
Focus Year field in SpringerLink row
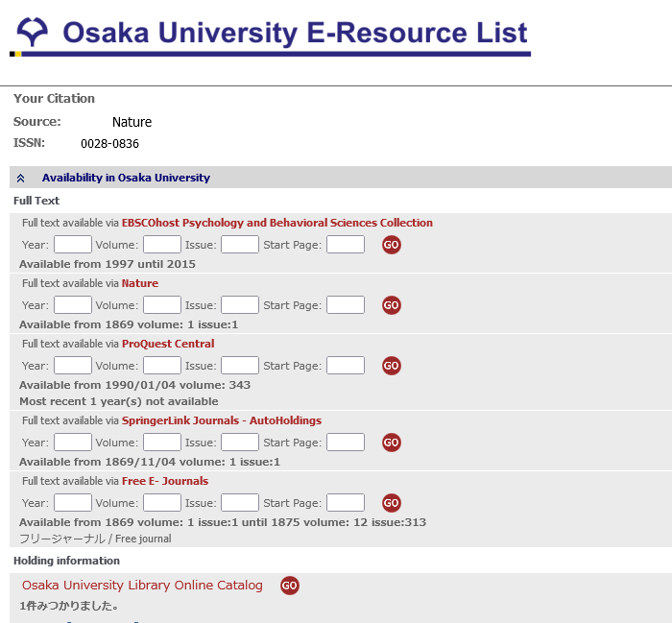click(72, 442)
